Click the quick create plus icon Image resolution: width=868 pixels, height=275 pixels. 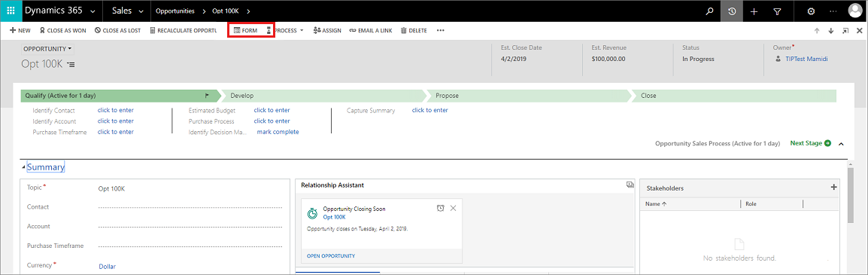click(754, 11)
